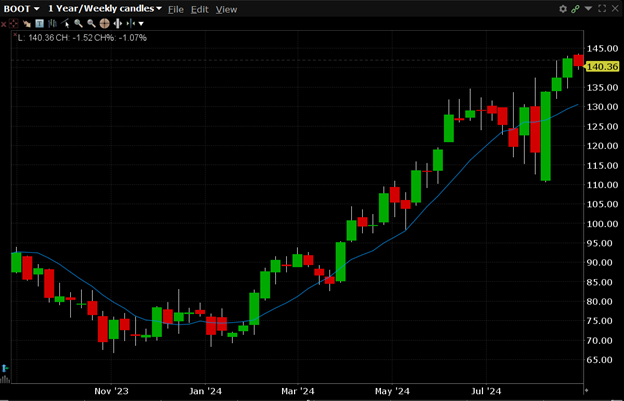The width and height of the screenshot is (624, 401).
Task: Open the BOOT symbol dropdown
Action: pyautogui.click(x=21, y=9)
